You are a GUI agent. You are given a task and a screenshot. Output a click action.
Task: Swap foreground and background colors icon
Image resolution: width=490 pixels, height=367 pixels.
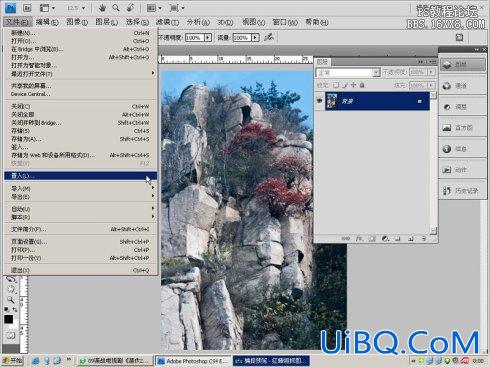coord(15,310)
